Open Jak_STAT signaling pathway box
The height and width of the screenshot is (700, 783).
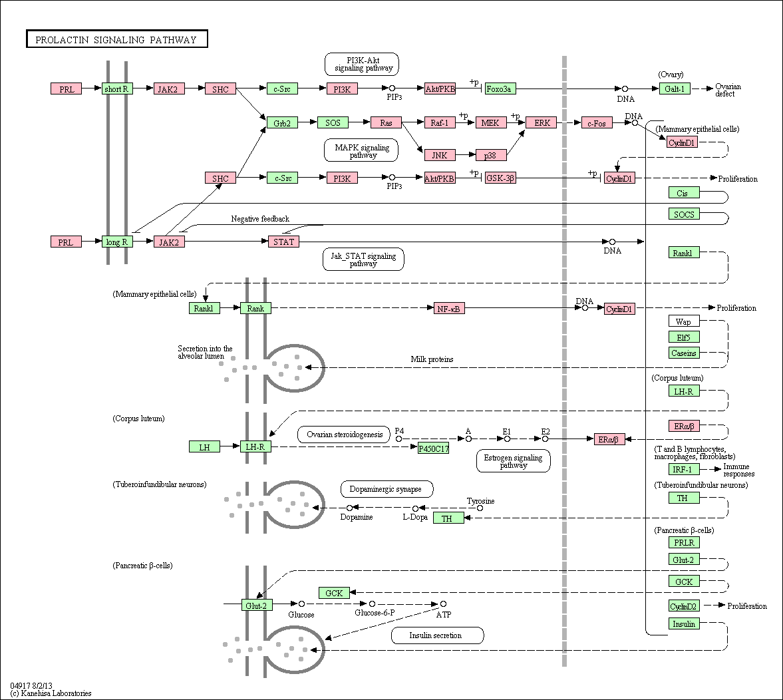click(x=363, y=260)
